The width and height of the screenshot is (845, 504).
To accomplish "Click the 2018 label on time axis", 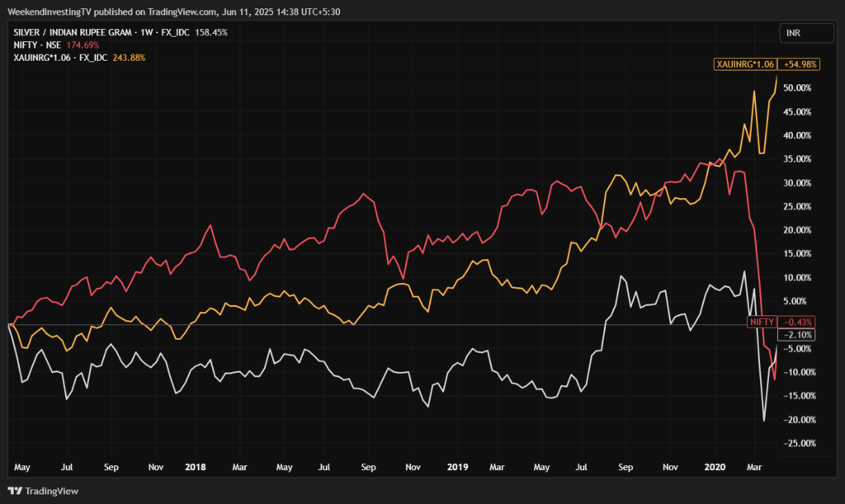I will [195, 467].
